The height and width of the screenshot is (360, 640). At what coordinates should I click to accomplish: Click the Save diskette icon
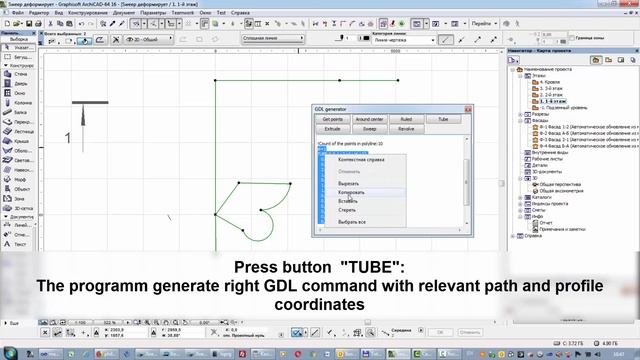pos(29,24)
